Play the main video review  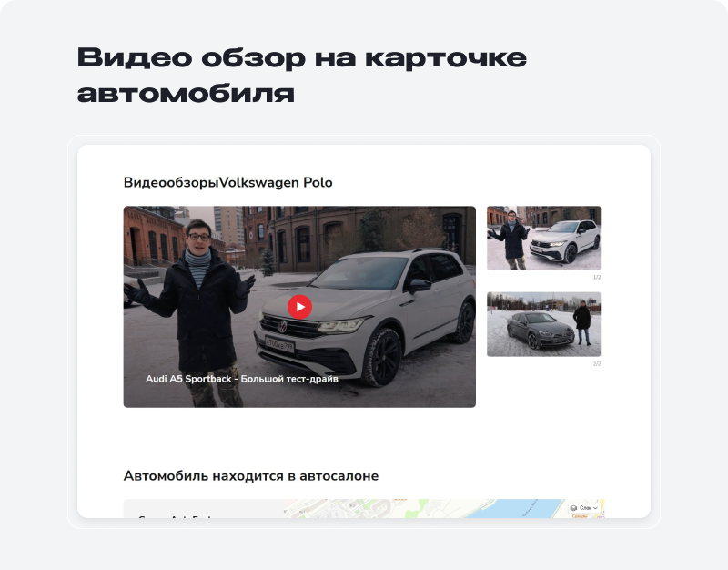[299, 307]
